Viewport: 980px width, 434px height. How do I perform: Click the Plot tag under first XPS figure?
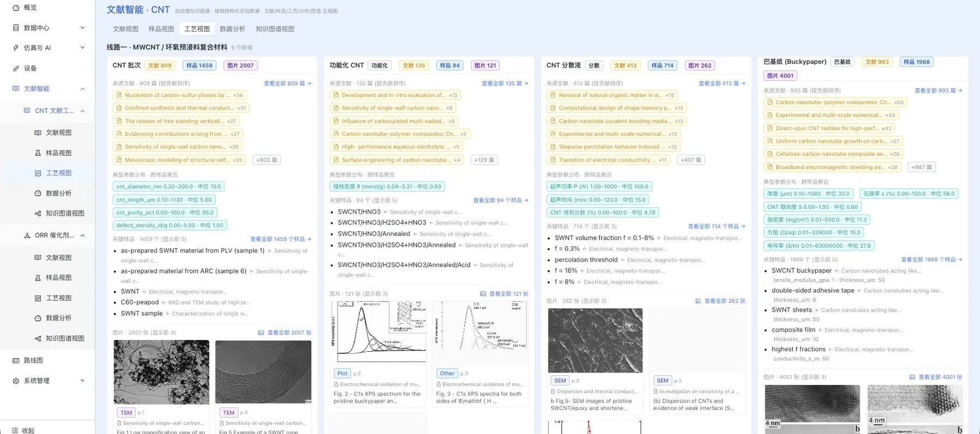342,374
